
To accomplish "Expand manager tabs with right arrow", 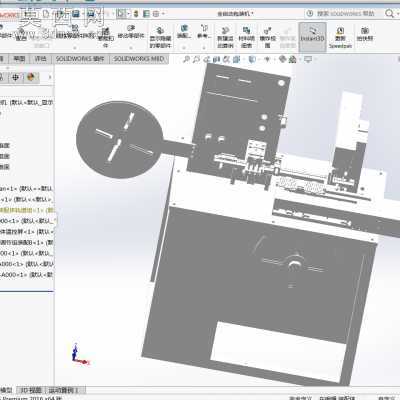I will pos(50,77).
